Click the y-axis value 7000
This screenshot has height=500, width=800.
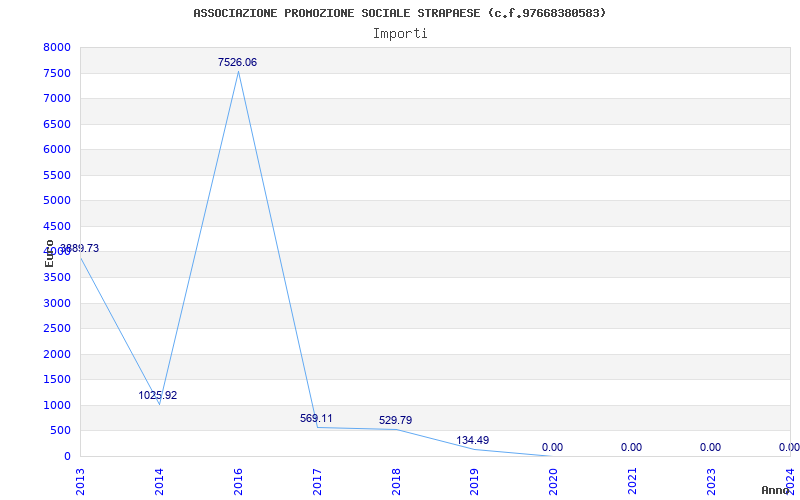57,98
